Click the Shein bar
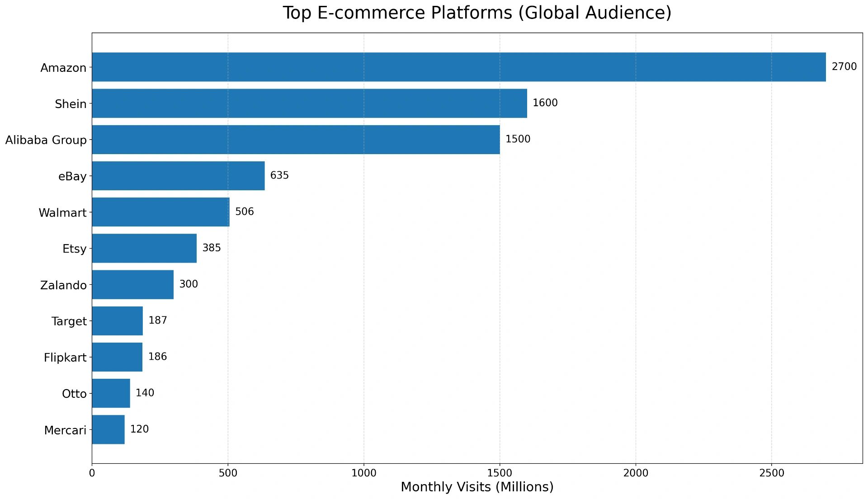The height and width of the screenshot is (499, 868). tap(310, 103)
